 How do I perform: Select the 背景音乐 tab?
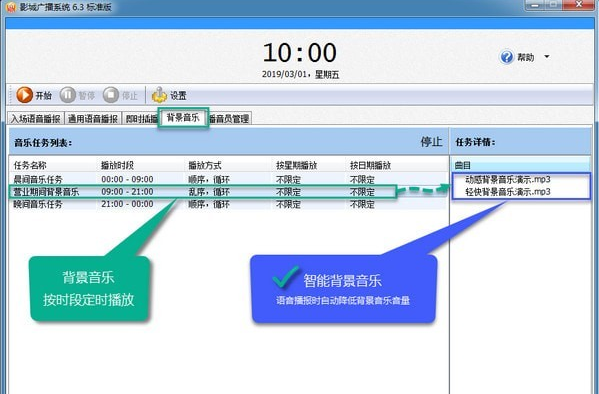click(183, 117)
